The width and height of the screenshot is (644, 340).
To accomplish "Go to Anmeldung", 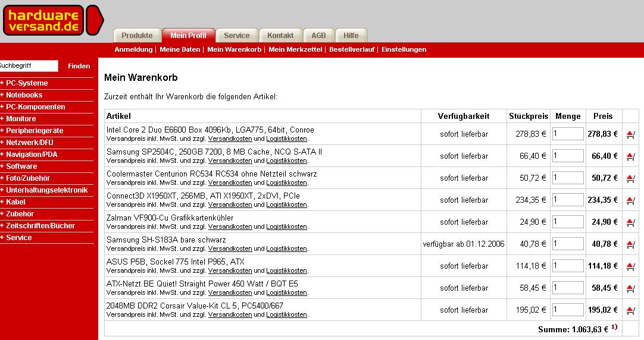I will tap(133, 49).
